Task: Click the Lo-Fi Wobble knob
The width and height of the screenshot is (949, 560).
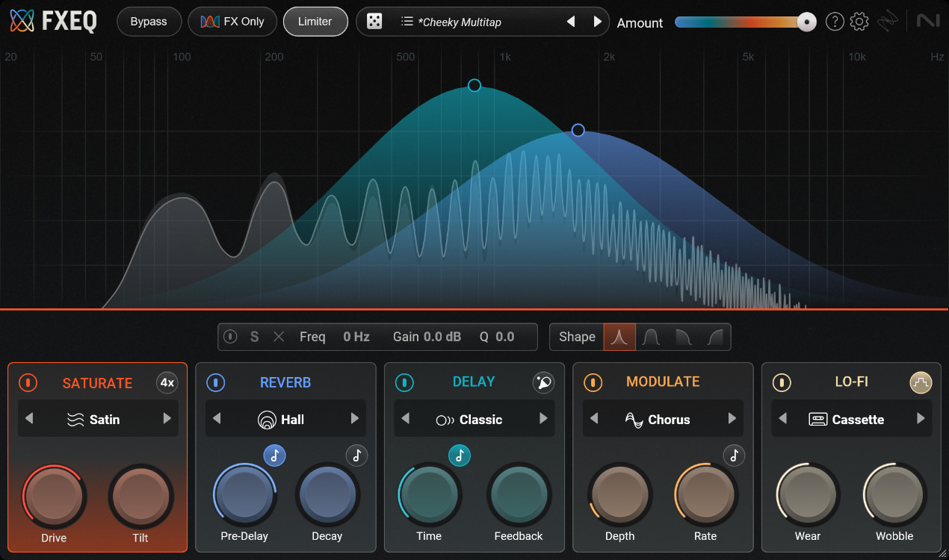Action: (894, 494)
